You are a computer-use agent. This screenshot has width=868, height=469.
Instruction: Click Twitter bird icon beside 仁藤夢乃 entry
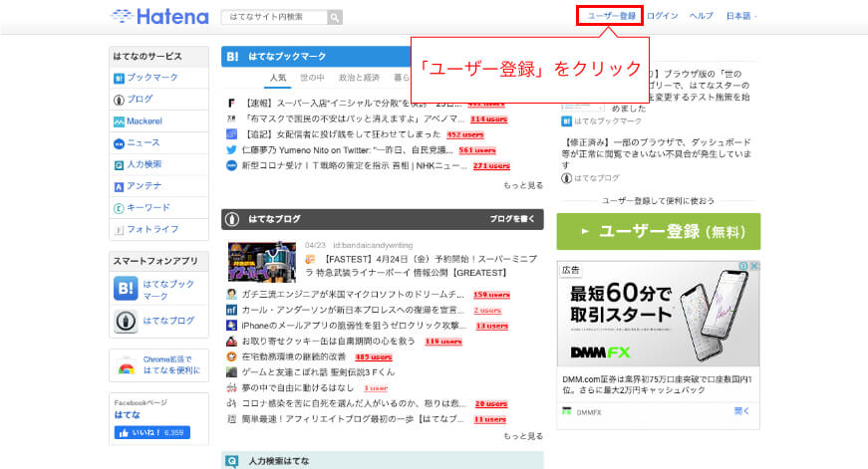231,150
